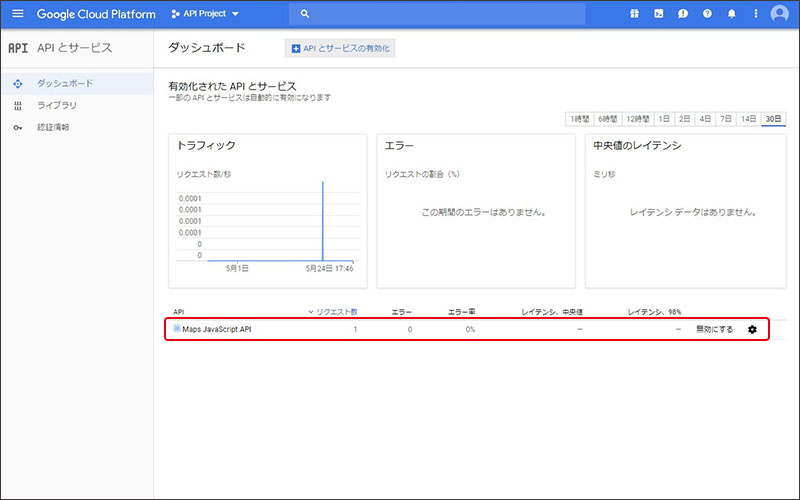Select the 1時間 time range tab
The image size is (800, 500).
point(580,119)
